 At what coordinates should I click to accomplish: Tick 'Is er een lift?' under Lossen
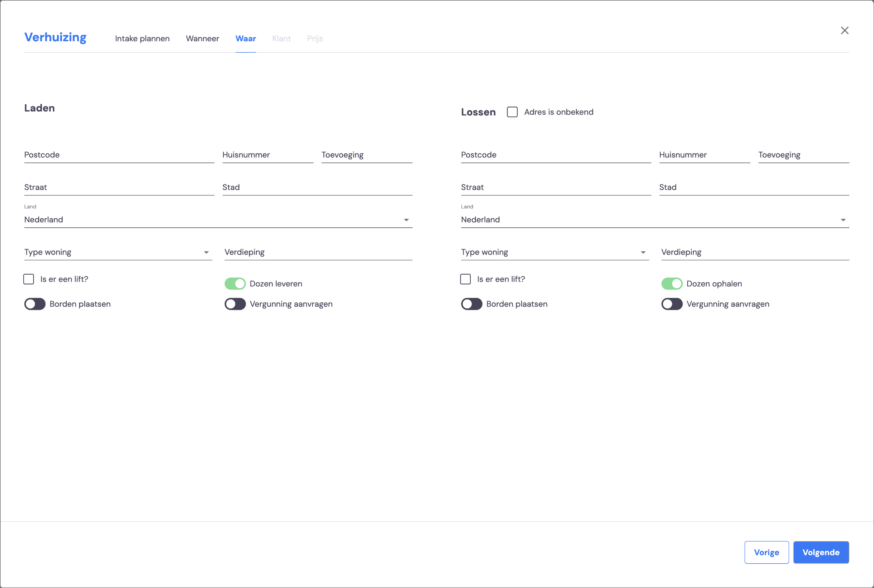465,279
